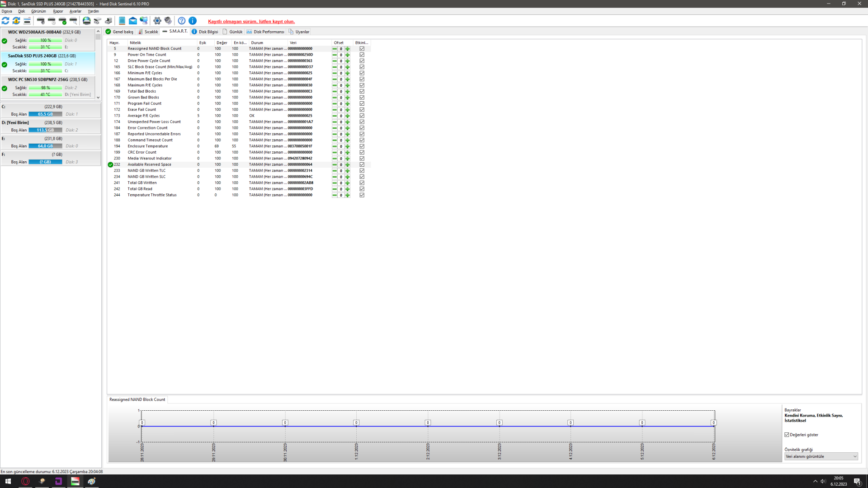Click the notepad report toolbar icon
The width and height of the screenshot is (868, 488).
(122, 21)
